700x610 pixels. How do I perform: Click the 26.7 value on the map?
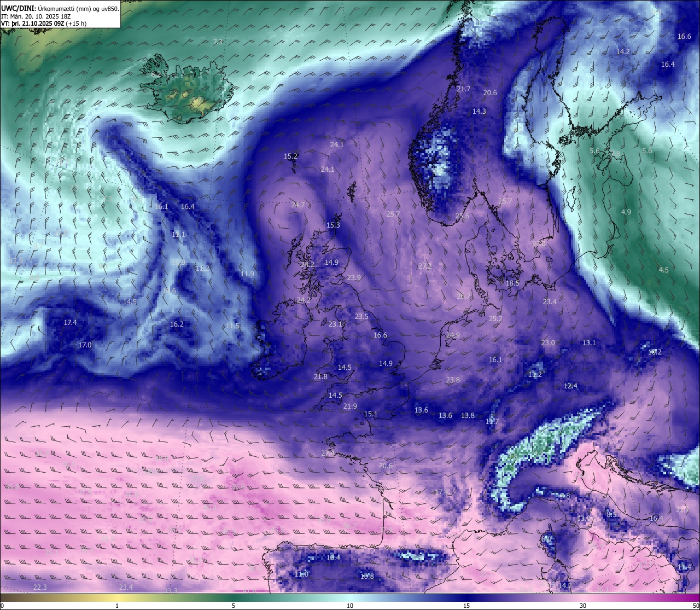(x=463, y=296)
